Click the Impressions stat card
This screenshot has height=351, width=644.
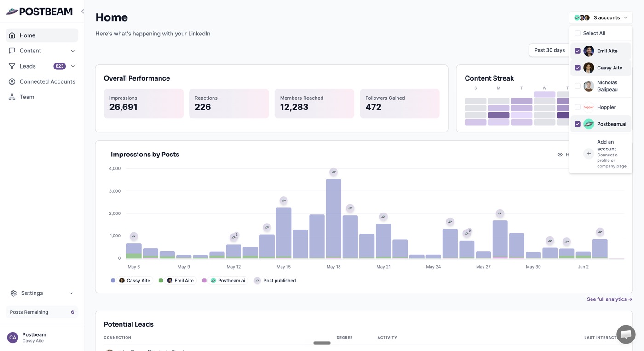[x=144, y=104]
